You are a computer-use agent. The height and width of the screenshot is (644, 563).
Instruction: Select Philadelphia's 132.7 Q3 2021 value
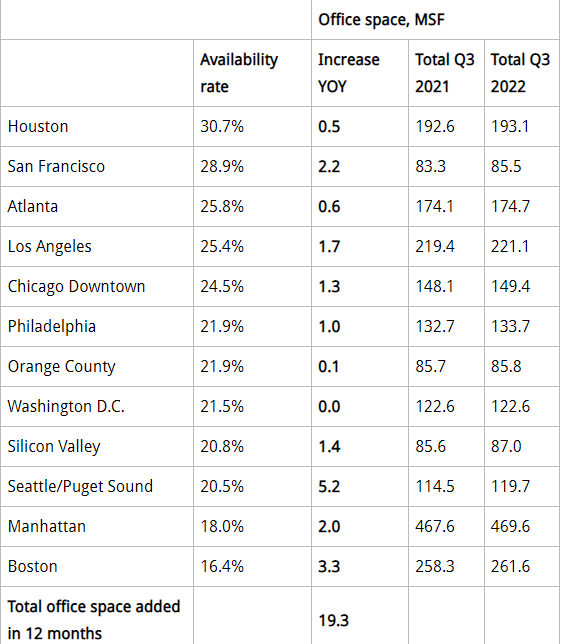[434, 327]
